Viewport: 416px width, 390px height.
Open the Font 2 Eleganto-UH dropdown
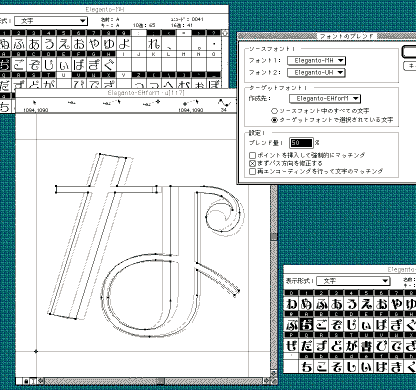(316, 72)
